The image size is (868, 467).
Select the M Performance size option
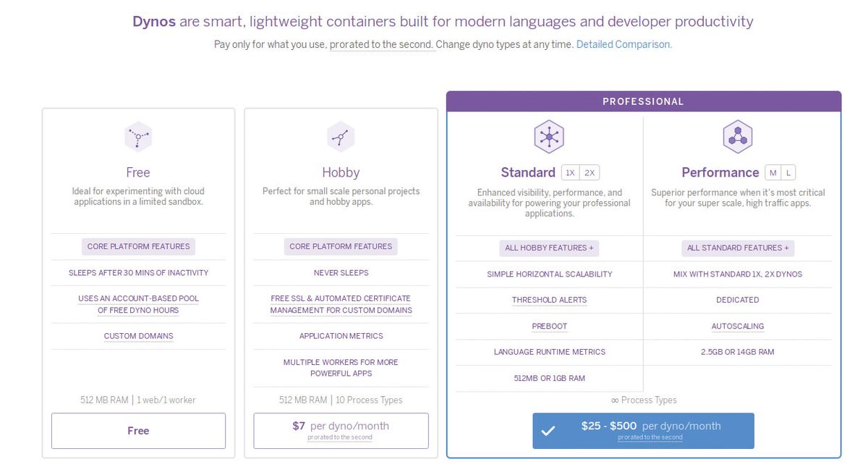(771, 172)
